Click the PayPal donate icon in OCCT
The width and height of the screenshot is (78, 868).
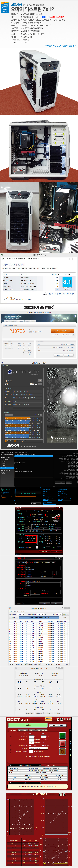(x=48, y=719)
